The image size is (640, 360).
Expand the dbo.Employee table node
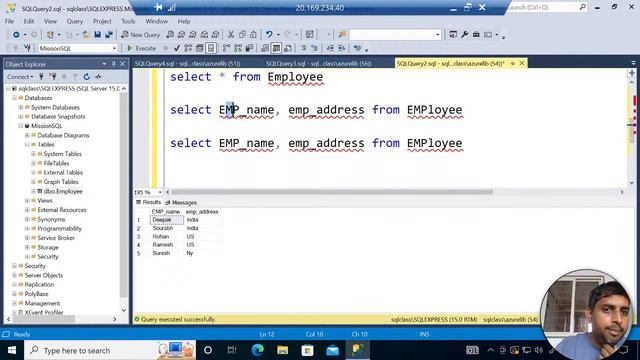point(33,191)
